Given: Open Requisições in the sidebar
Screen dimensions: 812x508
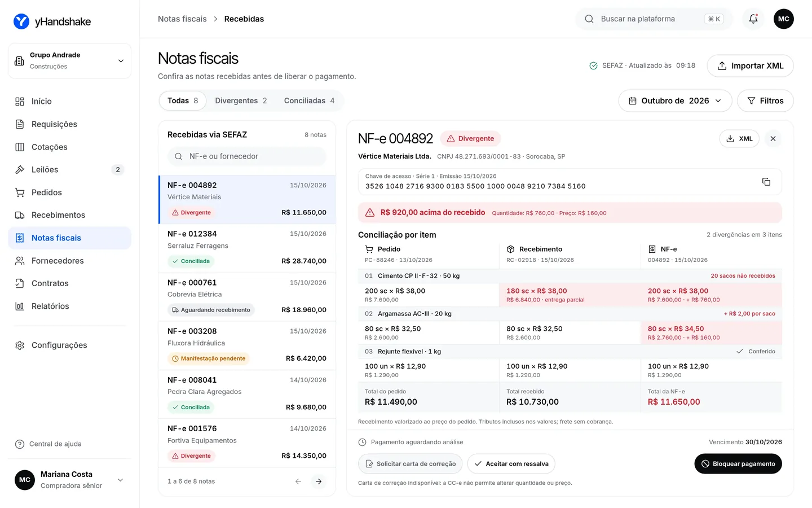Looking at the screenshot, I should (x=70, y=124).
